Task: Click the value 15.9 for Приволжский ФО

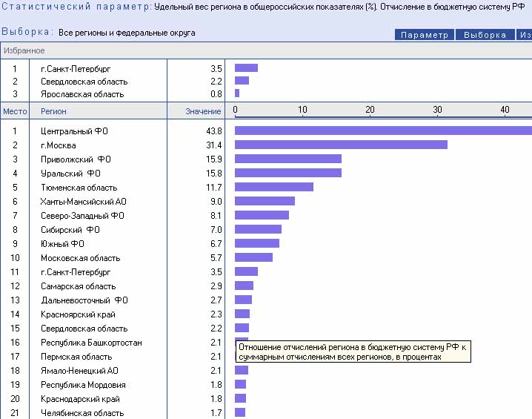Action: (x=213, y=159)
